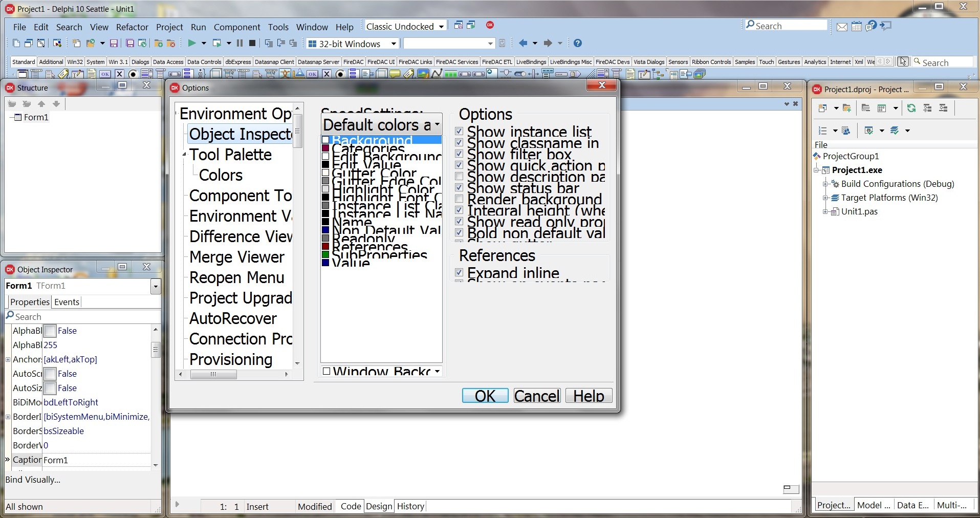Click Save current desktop icon near layout combo
Image resolution: width=980 pixels, height=518 pixels.
pyautogui.click(x=459, y=25)
